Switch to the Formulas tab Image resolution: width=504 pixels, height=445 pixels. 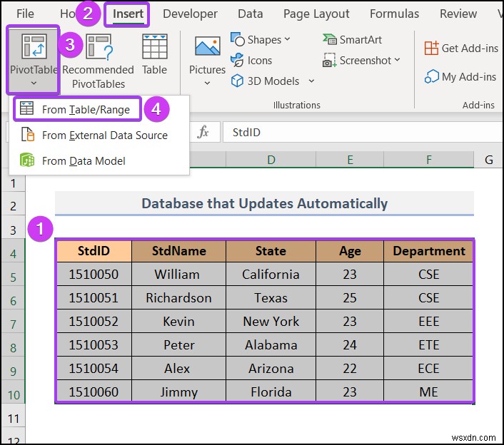click(x=394, y=14)
